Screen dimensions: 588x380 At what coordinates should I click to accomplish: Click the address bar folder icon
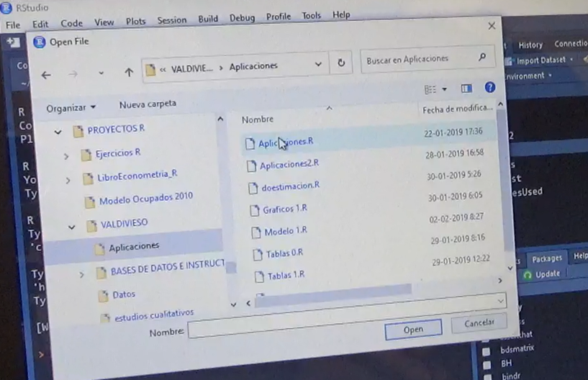[150, 70]
